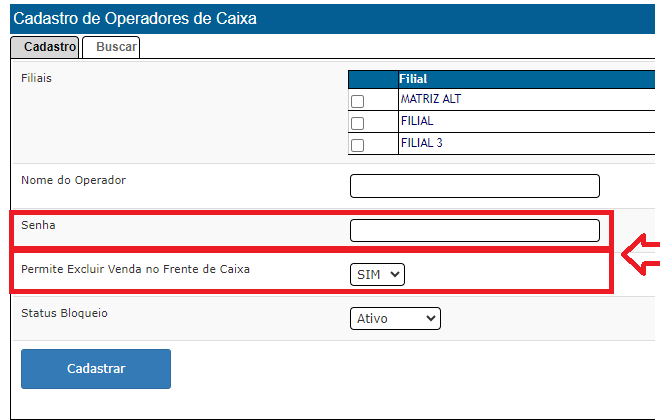Click the Senha field label

coord(38,225)
